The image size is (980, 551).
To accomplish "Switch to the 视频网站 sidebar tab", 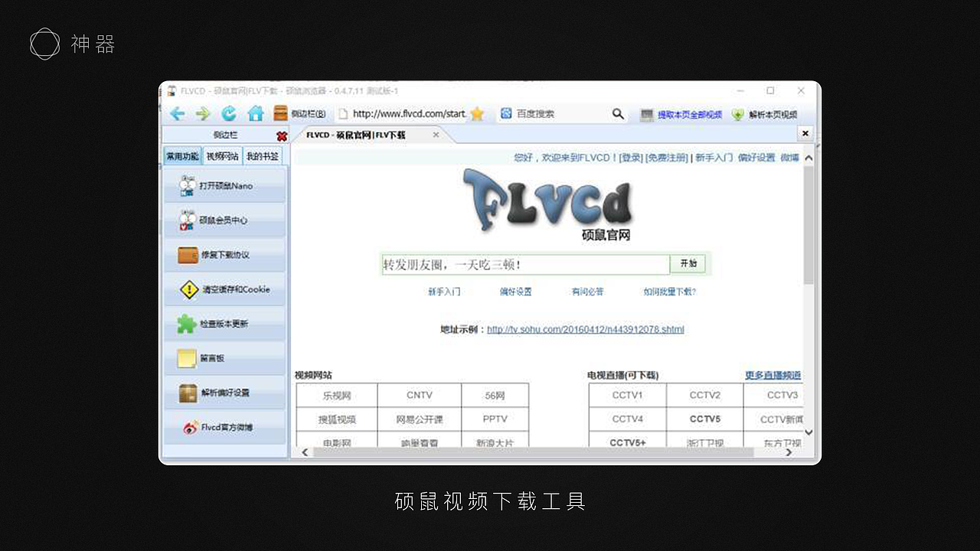I will [222, 156].
